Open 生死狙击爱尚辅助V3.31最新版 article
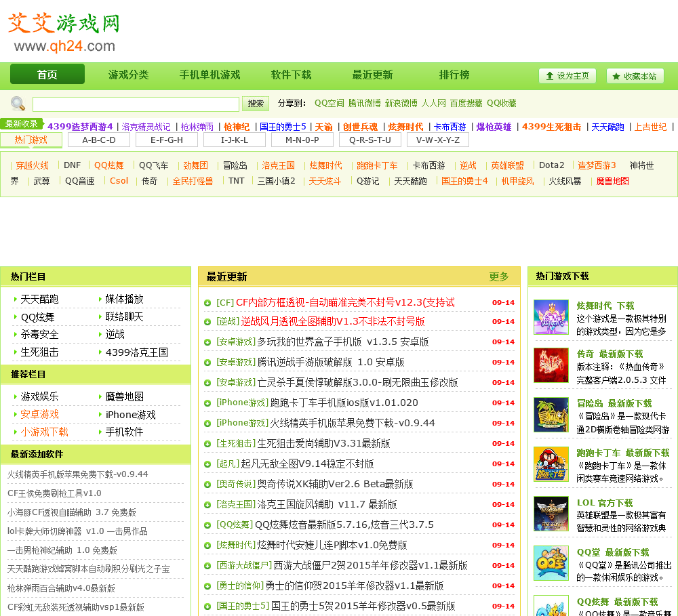The height and width of the screenshot is (616, 678). 323,443
